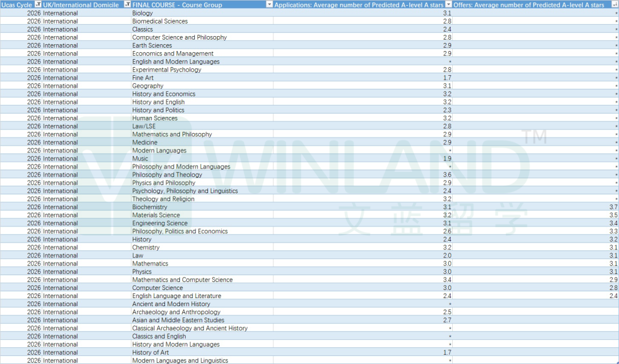The height and width of the screenshot is (364, 619).
Task: Select the Chemistry cell
Action: coord(202,248)
